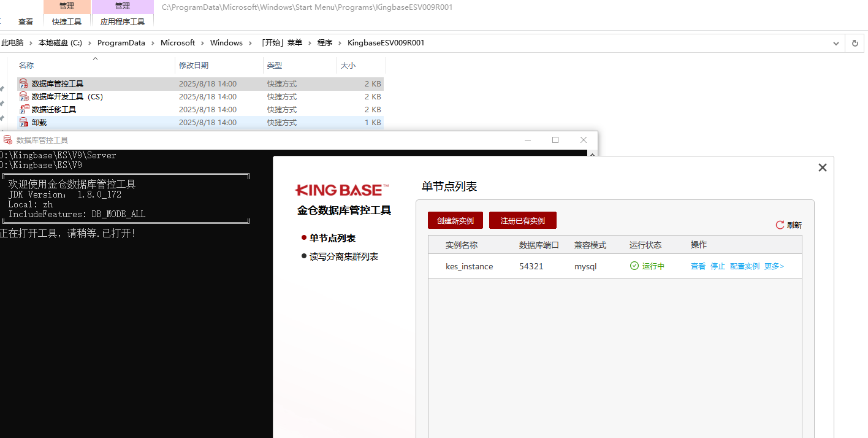Viewport: 868px width, 438px height.
Task: Open the 更多> actions for kes_instance
Action: coord(774,266)
